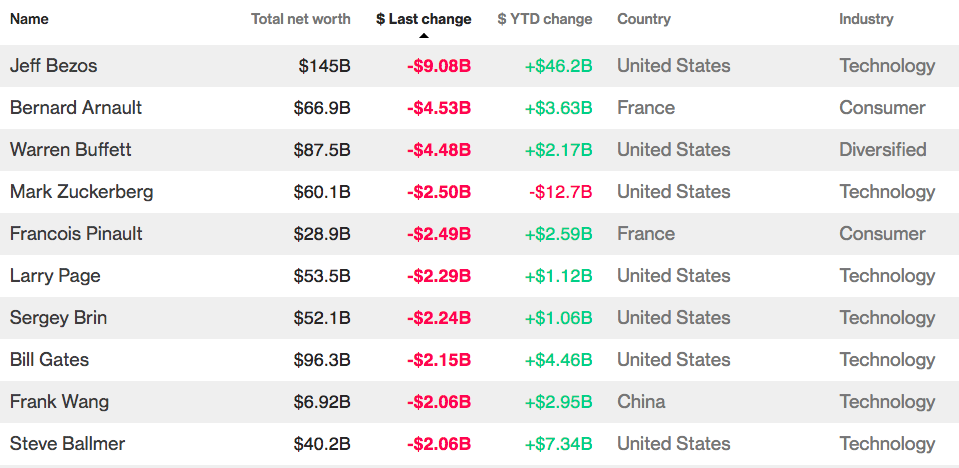Sort table by $ YTD change

click(x=545, y=19)
